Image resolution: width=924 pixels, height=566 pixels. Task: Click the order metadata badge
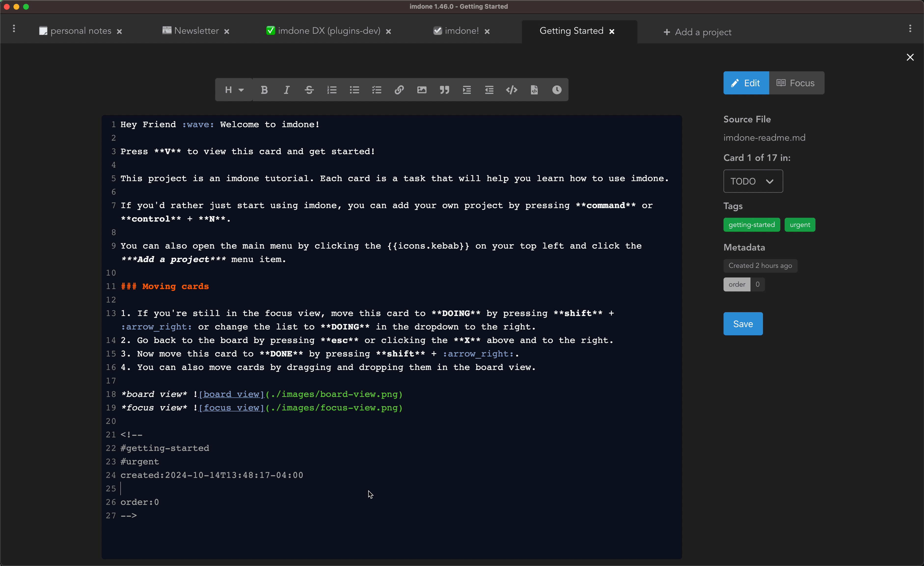(x=744, y=284)
